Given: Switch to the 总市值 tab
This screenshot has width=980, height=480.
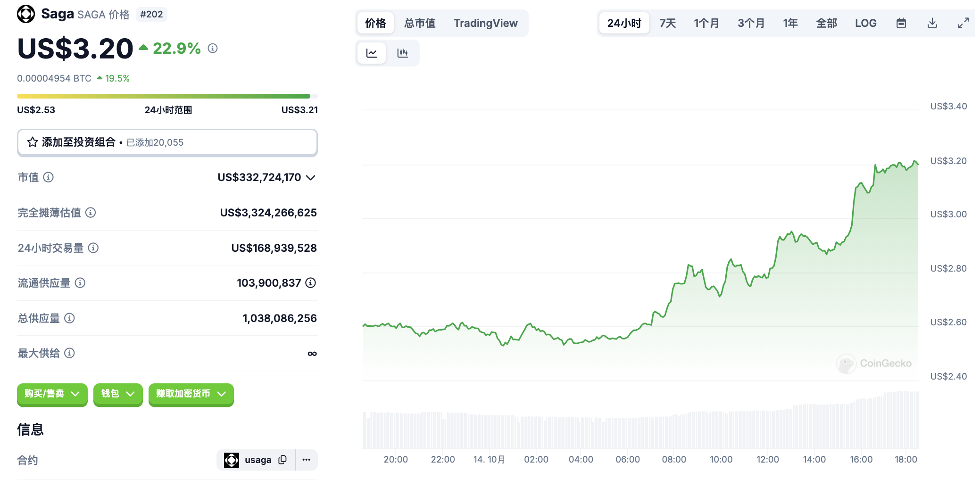Looking at the screenshot, I should [x=420, y=23].
